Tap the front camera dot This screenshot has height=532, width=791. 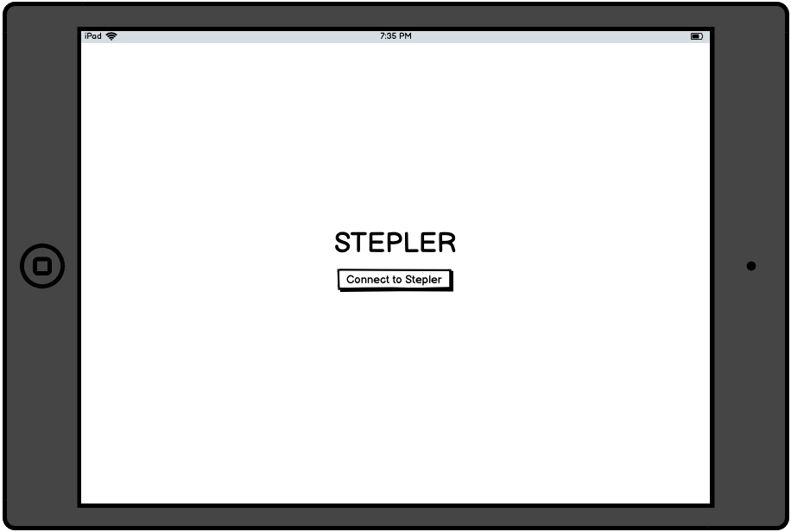(751, 266)
